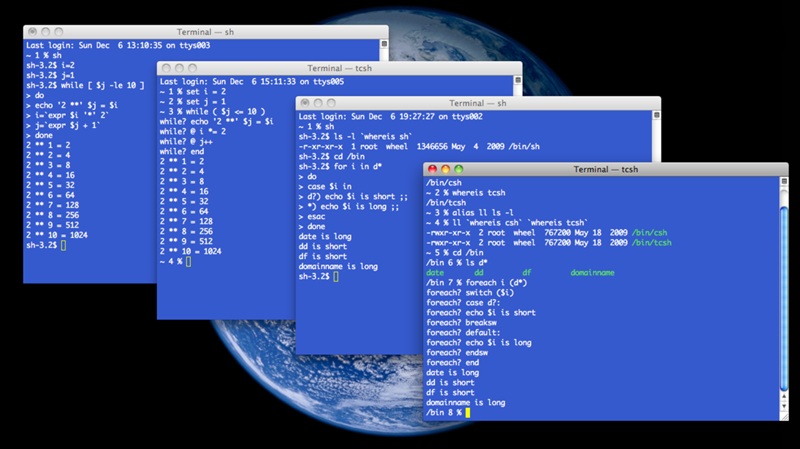Image resolution: width=800 pixels, height=449 pixels.
Task: Click the front window title 'Terminal — tcsh'
Action: click(606, 169)
